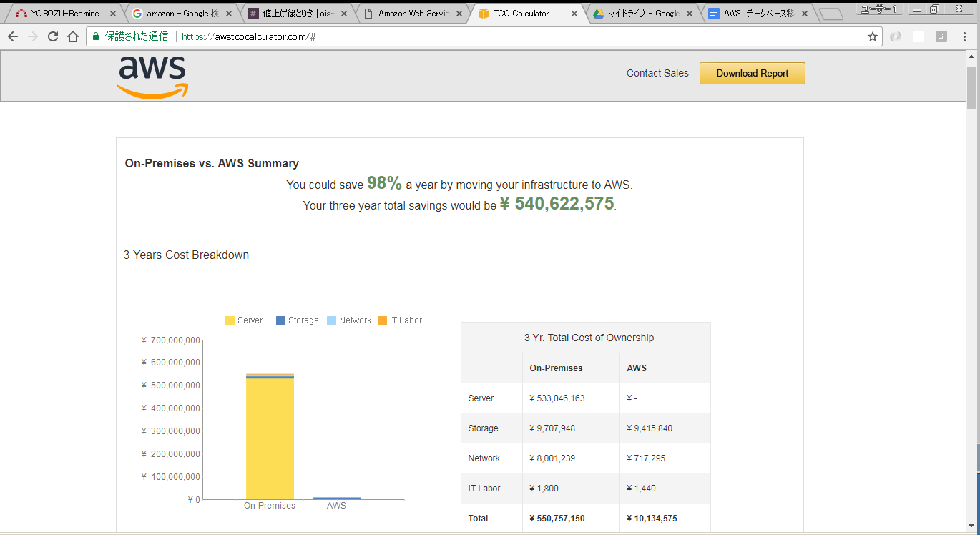Click the browser back arrow
The width and height of the screenshot is (980, 535).
13,37
